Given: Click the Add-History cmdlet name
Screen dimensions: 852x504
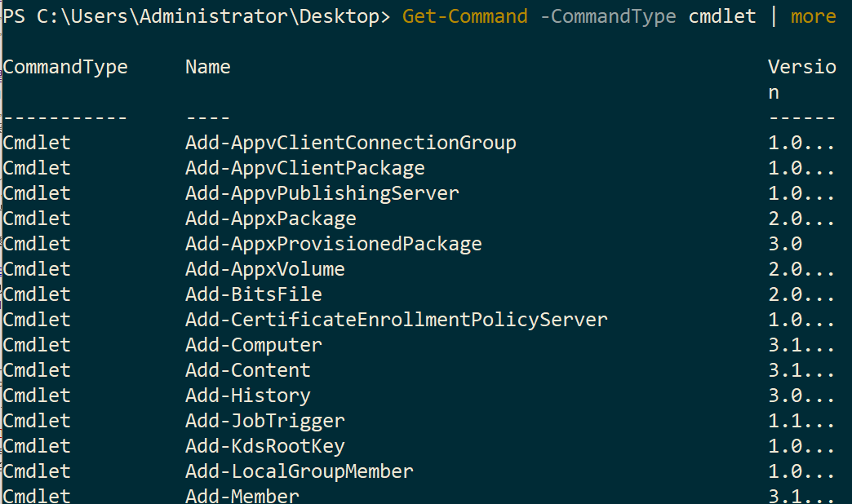Looking at the screenshot, I should click(247, 396).
